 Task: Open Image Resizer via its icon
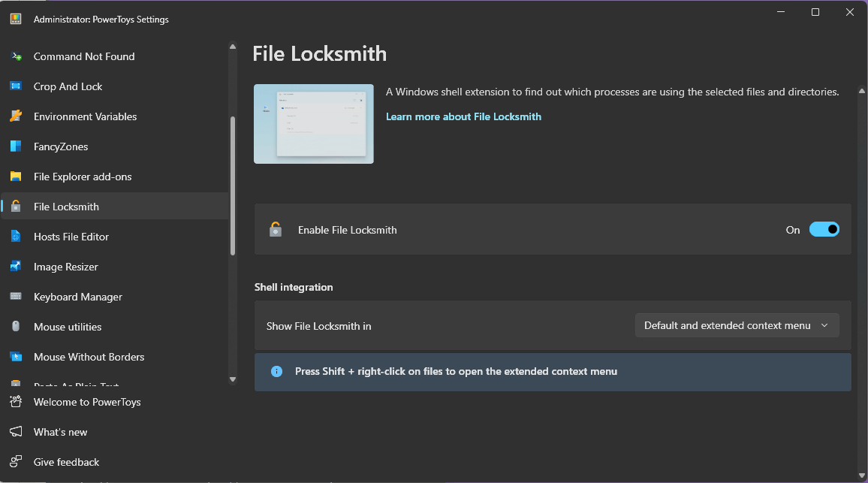[x=16, y=267]
